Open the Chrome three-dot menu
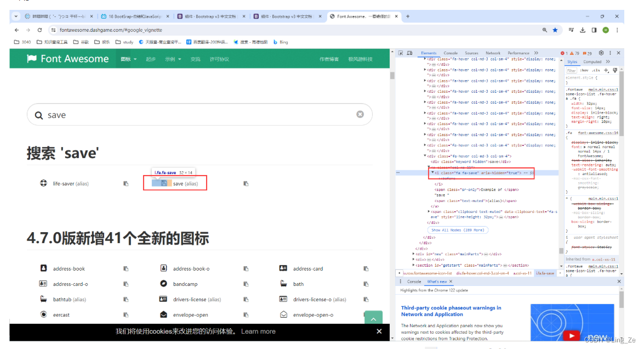644x349 pixels. (617, 30)
